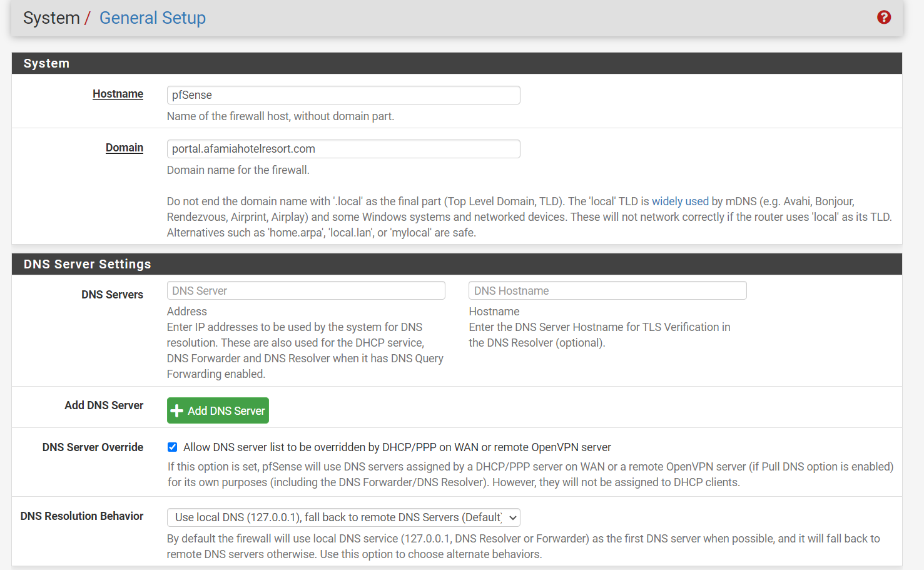The height and width of the screenshot is (570, 924).
Task: Click the Hostname label link
Action: click(x=118, y=94)
